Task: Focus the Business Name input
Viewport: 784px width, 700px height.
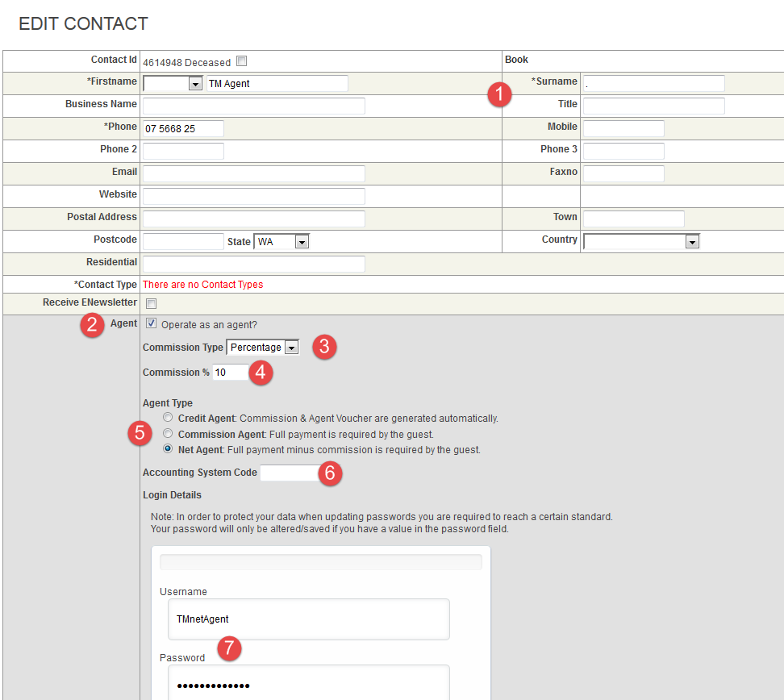Action: (x=254, y=106)
